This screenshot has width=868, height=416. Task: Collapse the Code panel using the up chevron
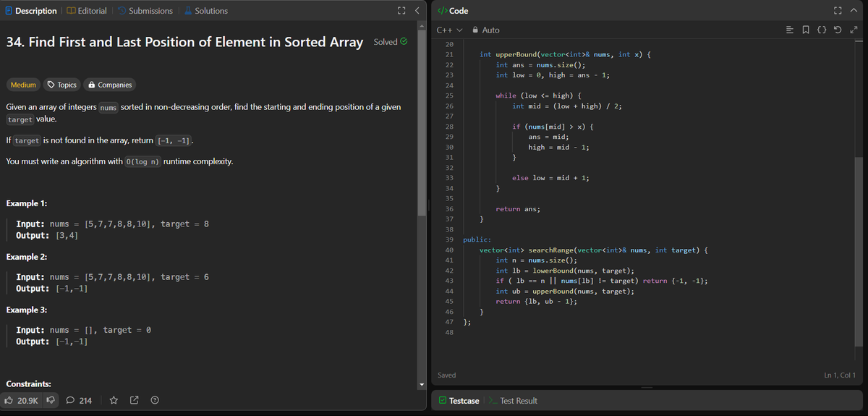click(854, 11)
